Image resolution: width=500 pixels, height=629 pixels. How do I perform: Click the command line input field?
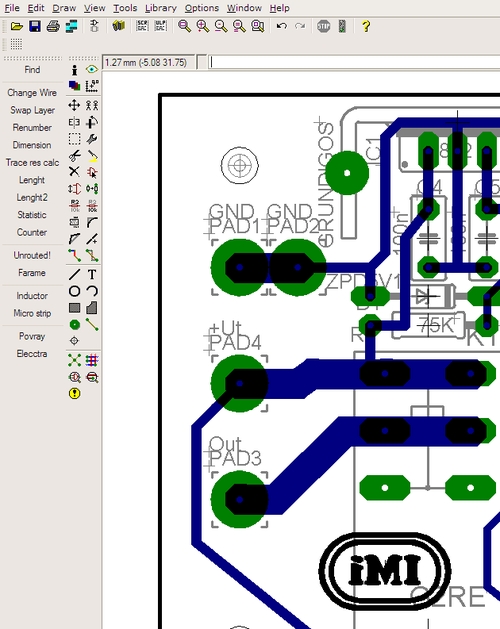pyautogui.click(x=354, y=63)
